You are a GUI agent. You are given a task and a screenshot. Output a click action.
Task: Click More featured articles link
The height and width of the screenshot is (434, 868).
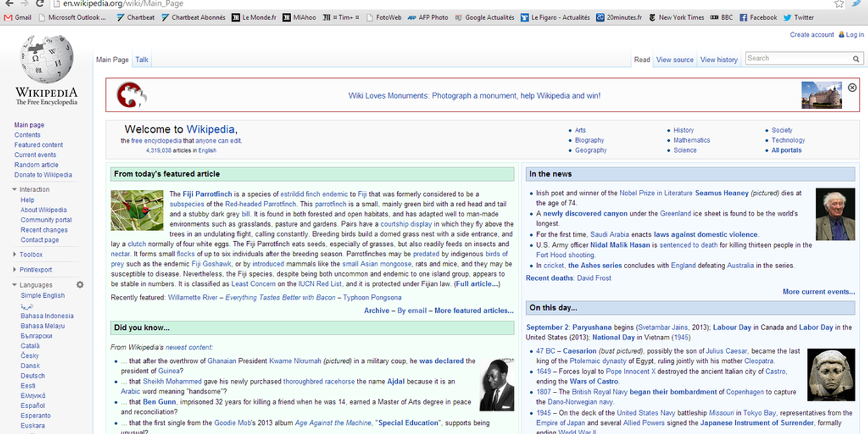pyautogui.click(x=474, y=310)
